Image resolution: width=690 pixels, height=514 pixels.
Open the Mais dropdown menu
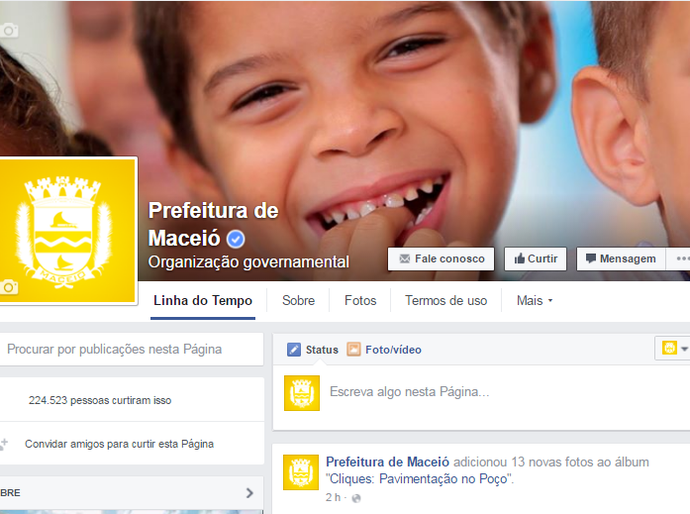coord(534,301)
